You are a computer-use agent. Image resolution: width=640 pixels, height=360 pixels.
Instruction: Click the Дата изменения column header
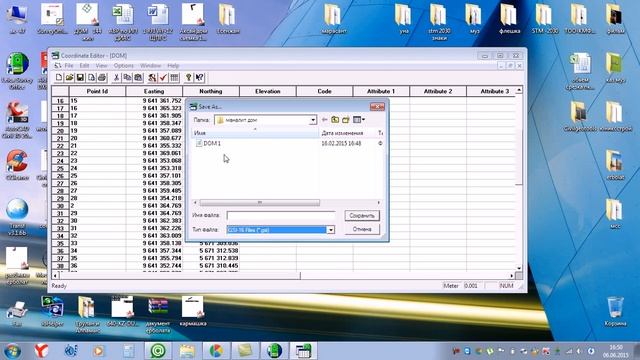tap(347, 133)
